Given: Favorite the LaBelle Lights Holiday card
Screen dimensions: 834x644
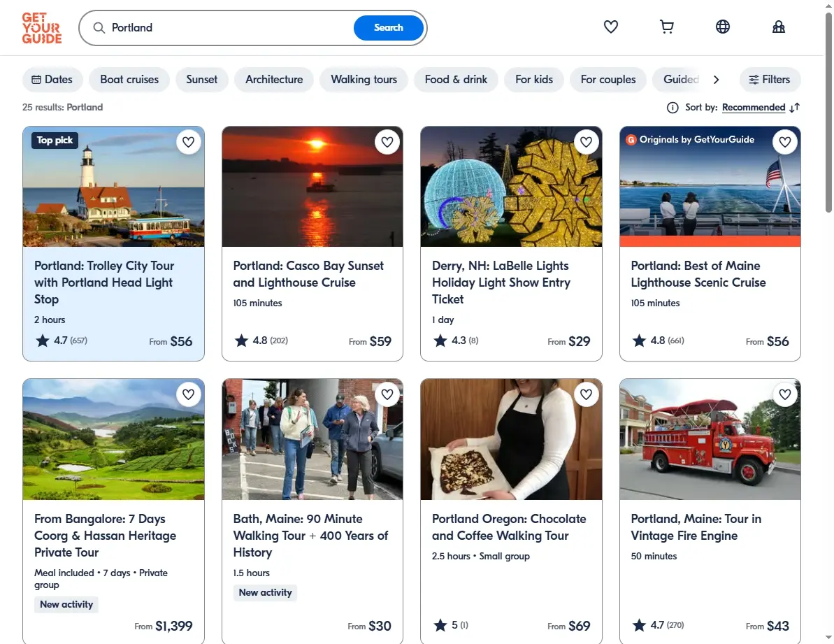Looking at the screenshot, I should coord(586,142).
